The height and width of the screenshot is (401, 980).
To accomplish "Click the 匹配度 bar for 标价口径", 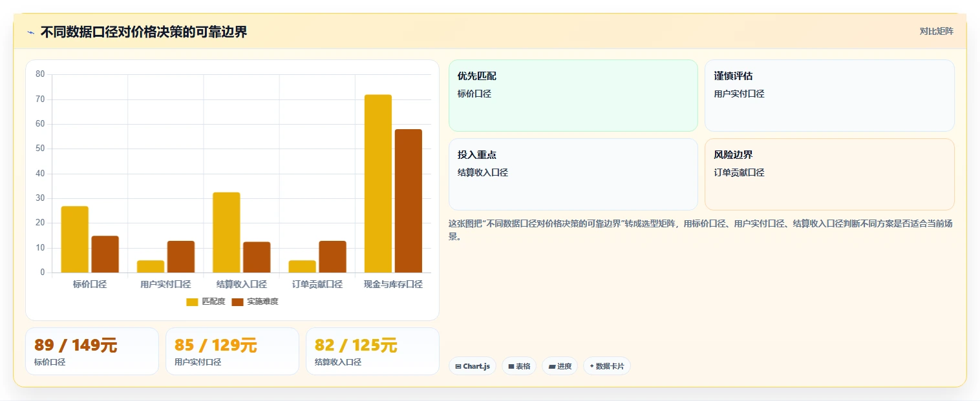I will point(75,240).
